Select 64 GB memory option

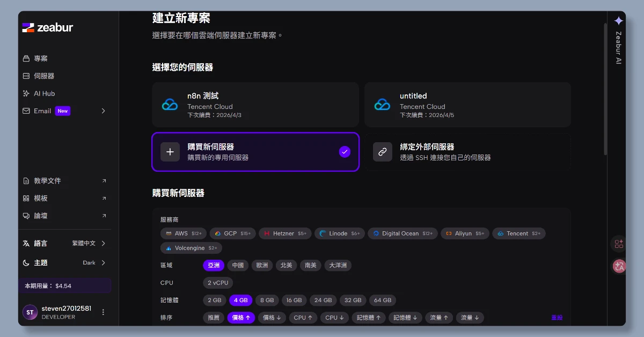(x=383, y=301)
